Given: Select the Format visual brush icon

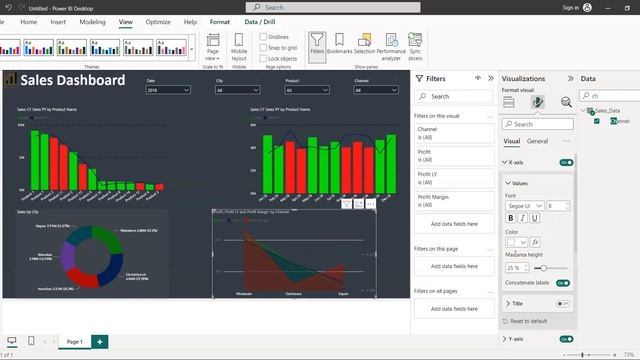Looking at the screenshot, I should (x=538, y=102).
